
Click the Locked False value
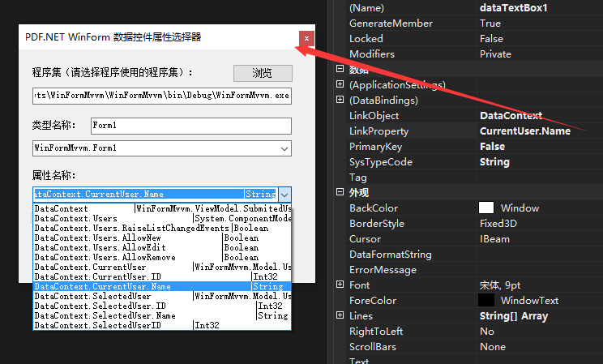(x=491, y=39)
